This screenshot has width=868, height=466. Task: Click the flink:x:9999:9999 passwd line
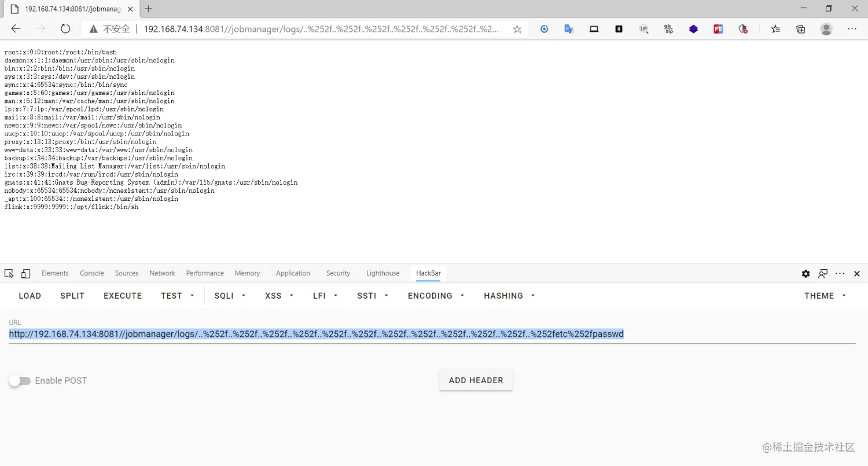pos(71,207)
